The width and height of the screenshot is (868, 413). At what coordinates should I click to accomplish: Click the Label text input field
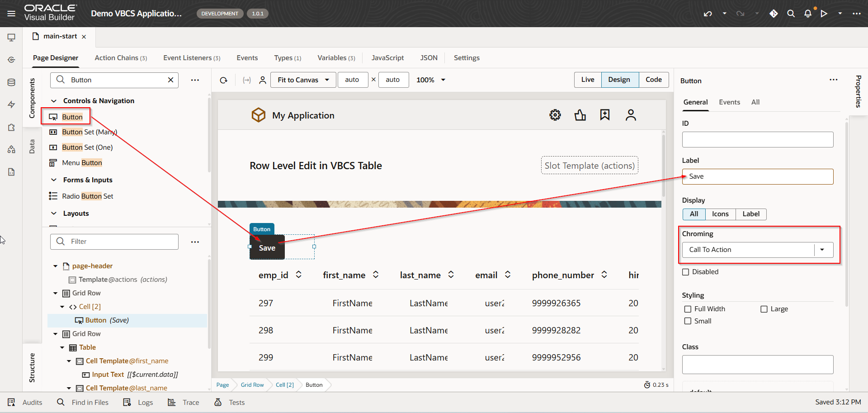point(757,176)
